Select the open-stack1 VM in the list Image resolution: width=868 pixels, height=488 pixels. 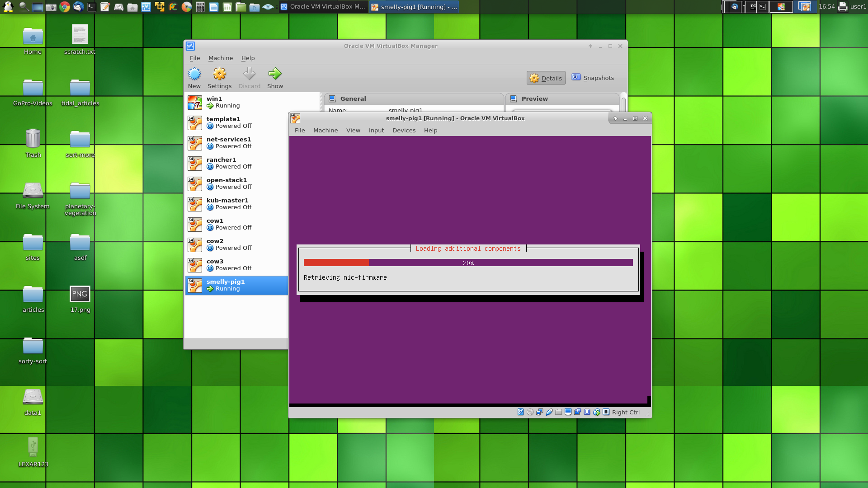pos(236,184)
